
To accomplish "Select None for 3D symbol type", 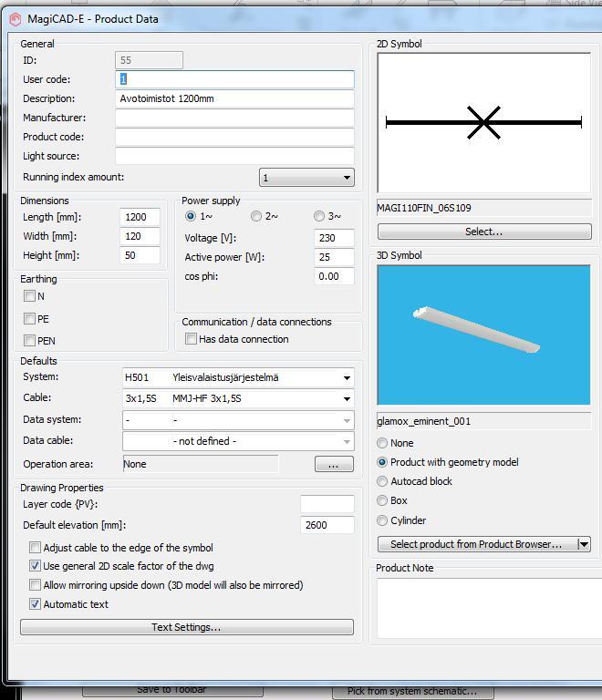I will [382, 443].
